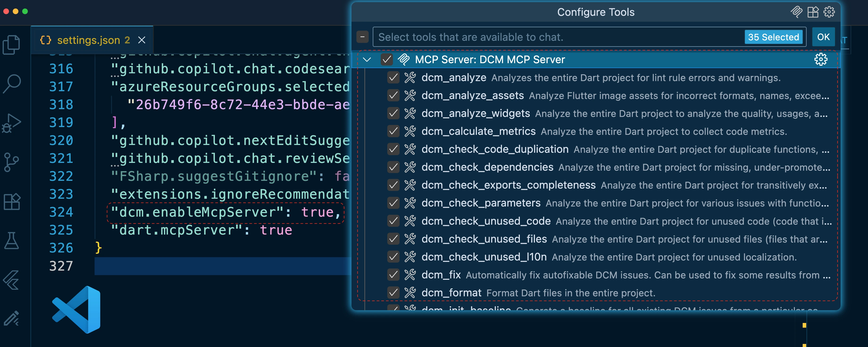The height and width of the screenshot is (347, 868).
Task: Open the Flutter sidebar icon
Action: 12,280
